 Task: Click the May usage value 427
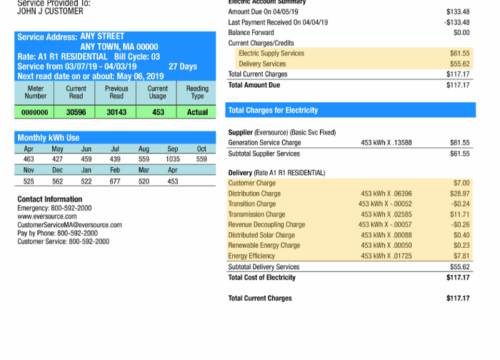click(57, 159)
